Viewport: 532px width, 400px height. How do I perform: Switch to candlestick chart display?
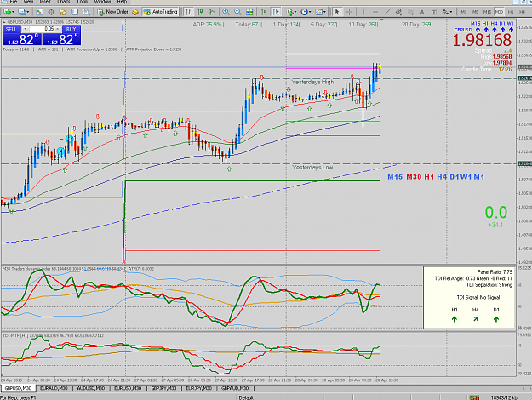coord(200,12)
